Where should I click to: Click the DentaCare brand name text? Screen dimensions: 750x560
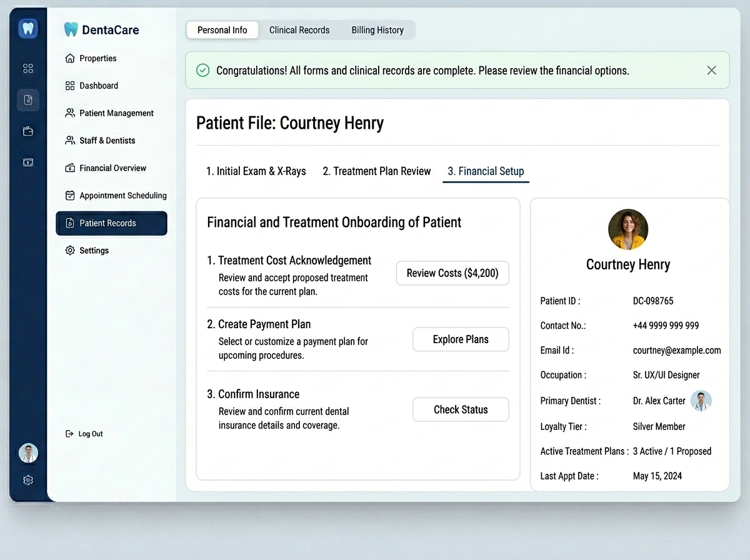111,29
